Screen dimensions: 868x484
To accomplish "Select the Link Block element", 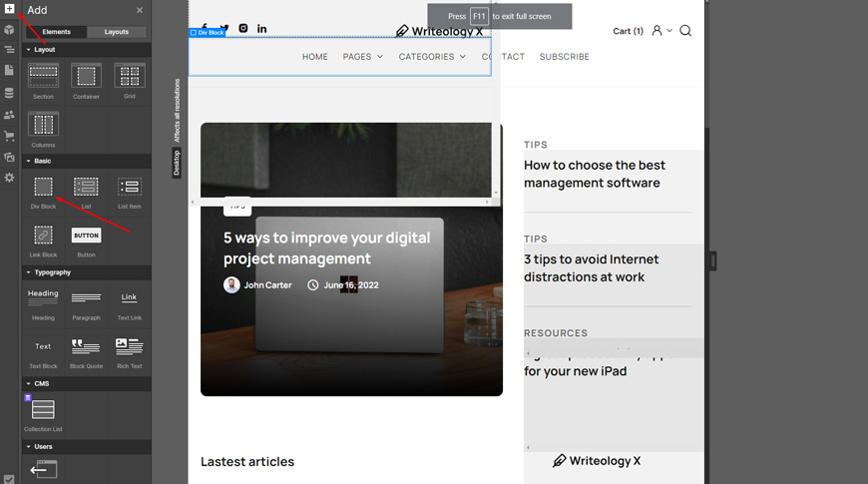I will [x=43, y=241].
